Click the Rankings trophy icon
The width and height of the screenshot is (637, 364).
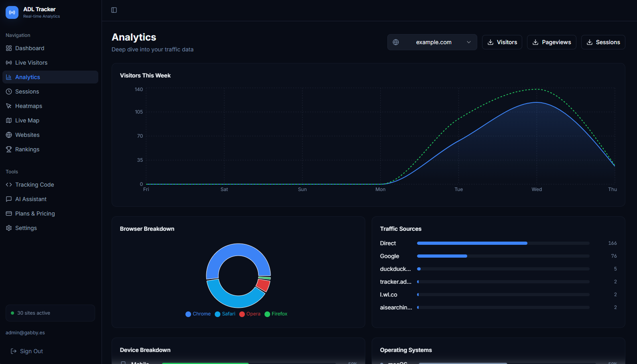[x=9, y=149]
